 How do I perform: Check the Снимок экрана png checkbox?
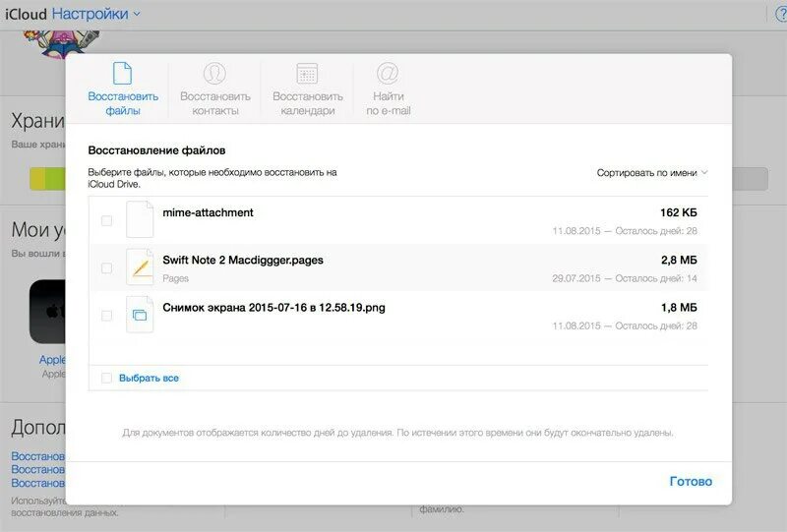coord(106,316)
